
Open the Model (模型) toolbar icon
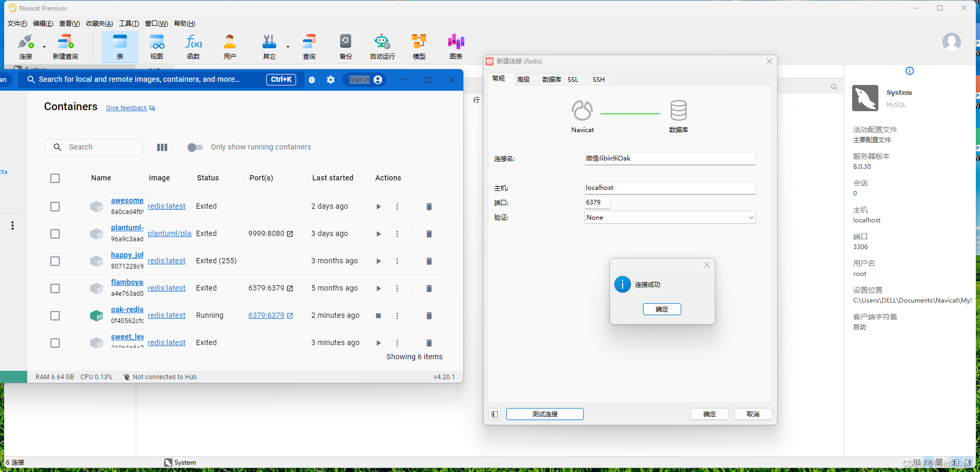point(419,47)
